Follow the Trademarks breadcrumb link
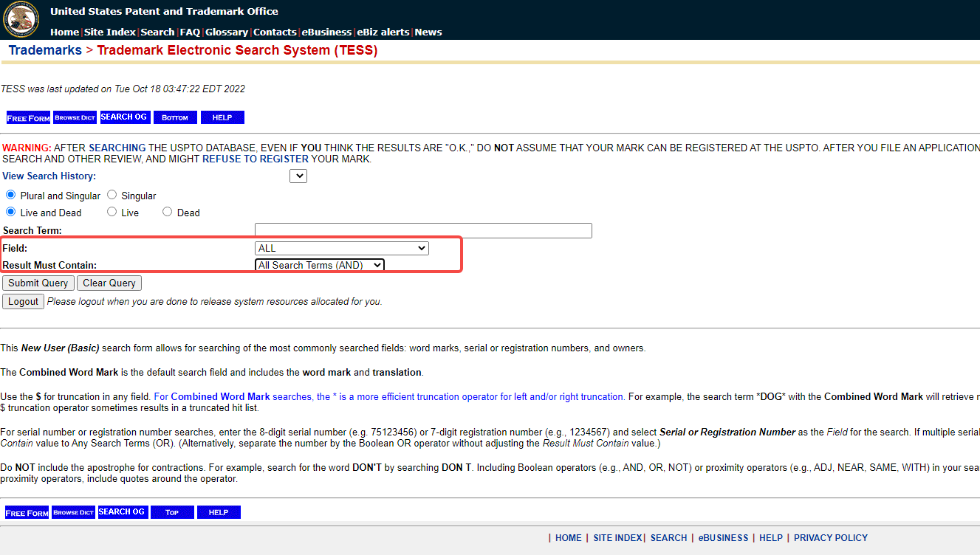 point(45,50)
